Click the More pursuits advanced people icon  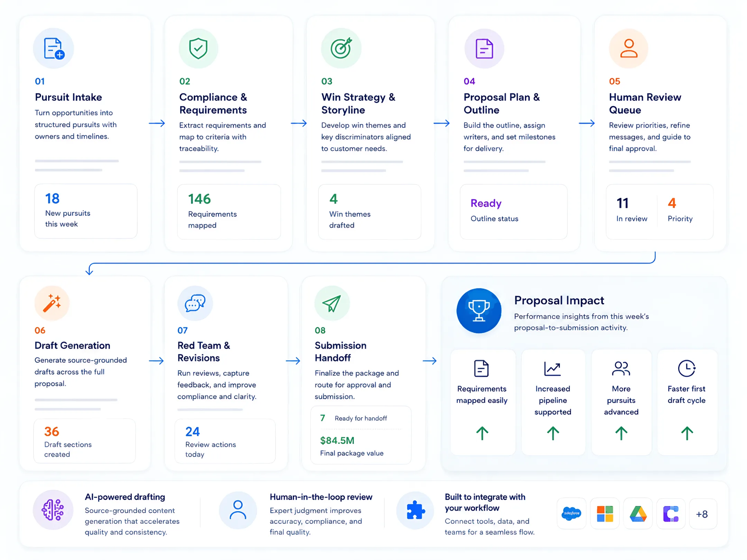(621, 368)
